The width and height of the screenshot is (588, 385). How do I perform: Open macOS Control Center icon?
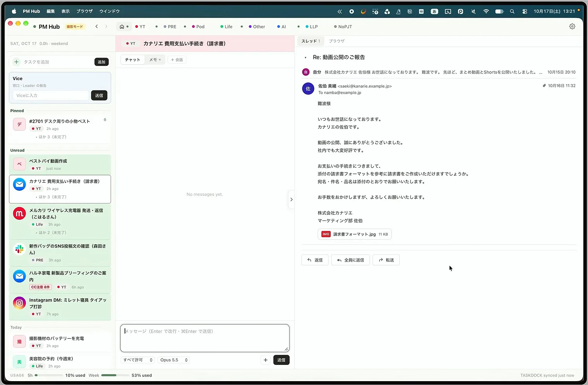point(525,11)
